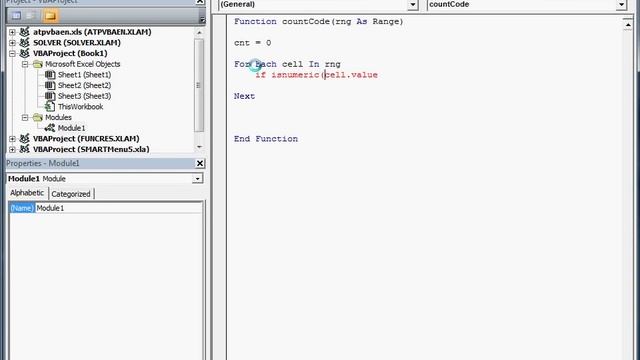
Task: Open the (General) object dropdown
Action: click(413, 4)
